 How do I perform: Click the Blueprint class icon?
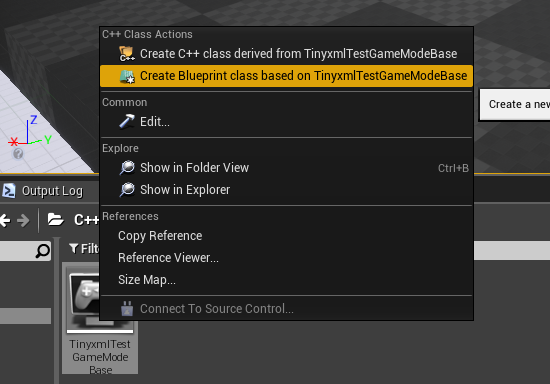tap(127, 76)
